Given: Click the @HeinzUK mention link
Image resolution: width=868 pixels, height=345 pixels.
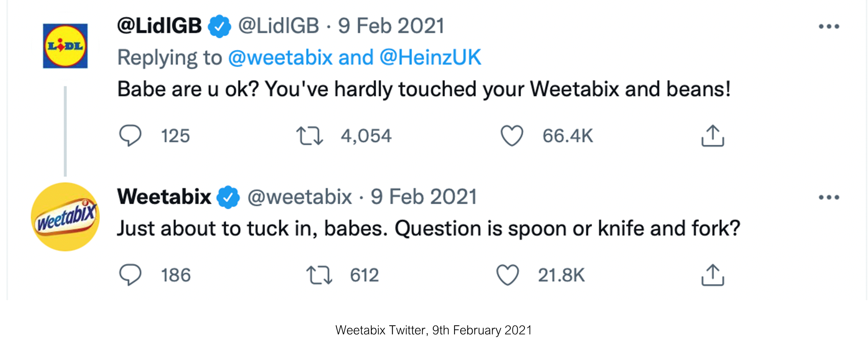Looking at the screenshot, I should 430,57.
